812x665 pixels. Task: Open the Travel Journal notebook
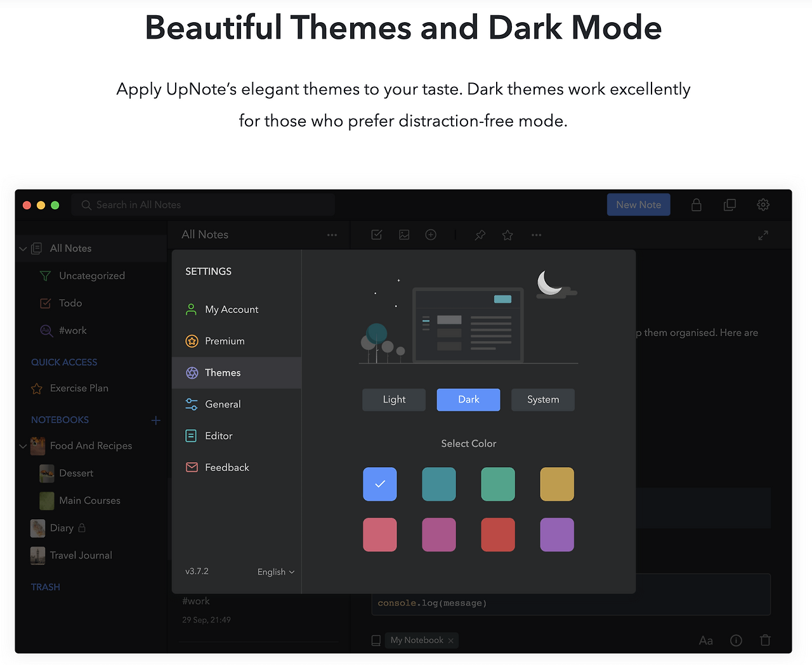(x=92, y=555)
